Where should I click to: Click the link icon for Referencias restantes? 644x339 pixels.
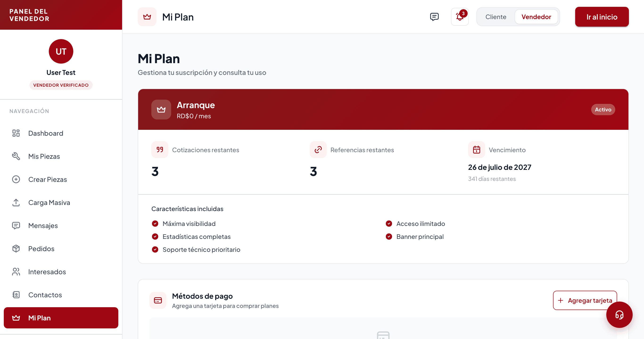coord(318,150)
